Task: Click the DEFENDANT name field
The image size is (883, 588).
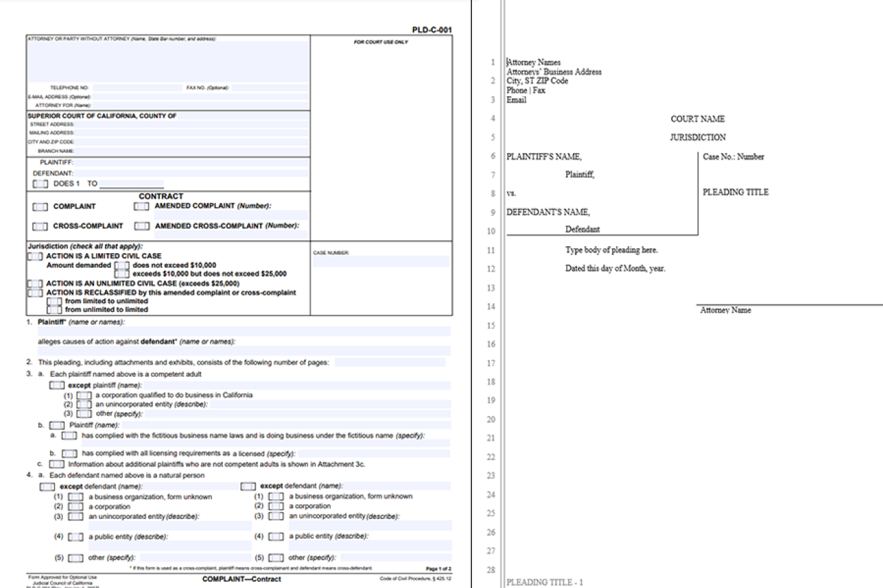Action: point(192,173)
